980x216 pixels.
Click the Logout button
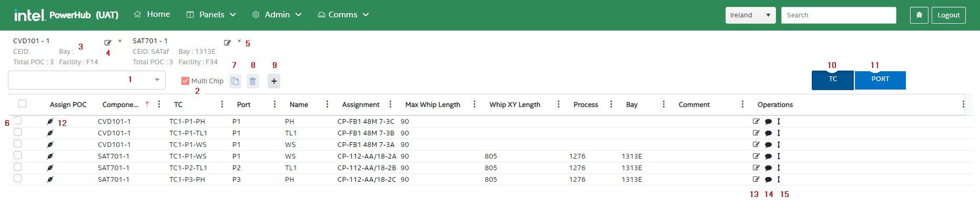tap(948, 15)
